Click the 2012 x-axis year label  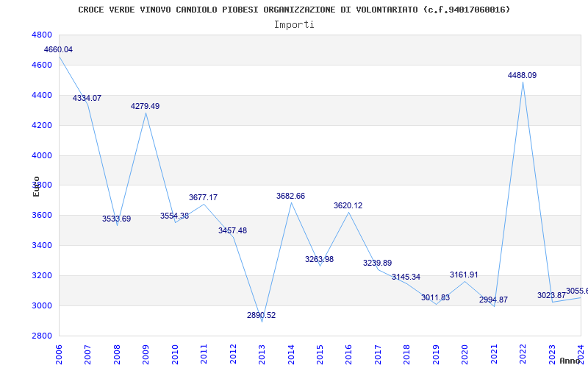click(233, 354)
